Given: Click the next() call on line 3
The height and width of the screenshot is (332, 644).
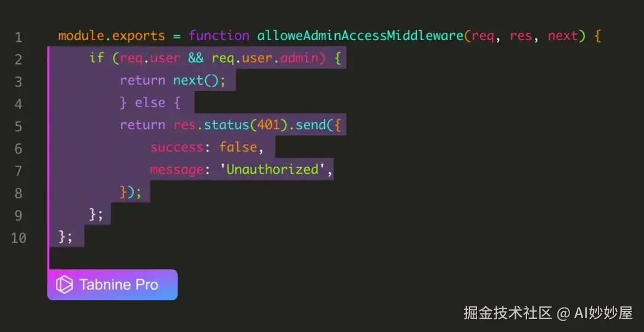Looking at the screenshot, I should pos(199,80).
